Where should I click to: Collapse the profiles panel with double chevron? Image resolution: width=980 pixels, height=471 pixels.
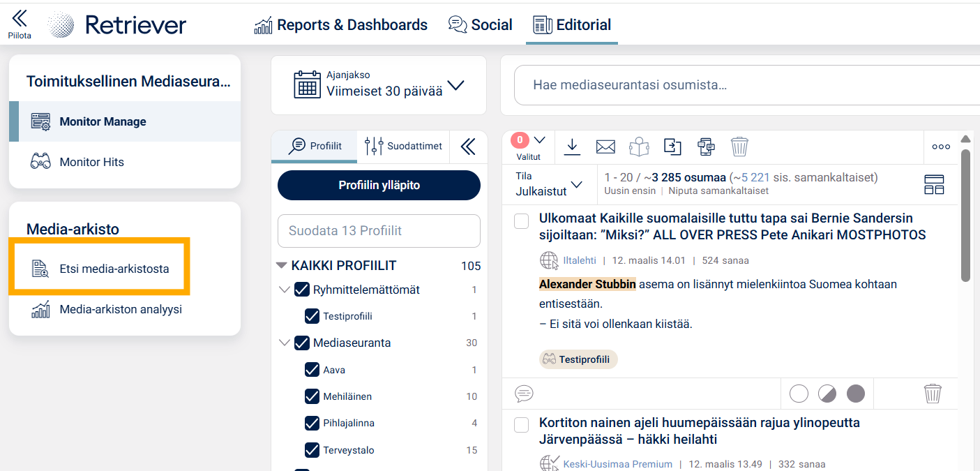click(468, 147)
